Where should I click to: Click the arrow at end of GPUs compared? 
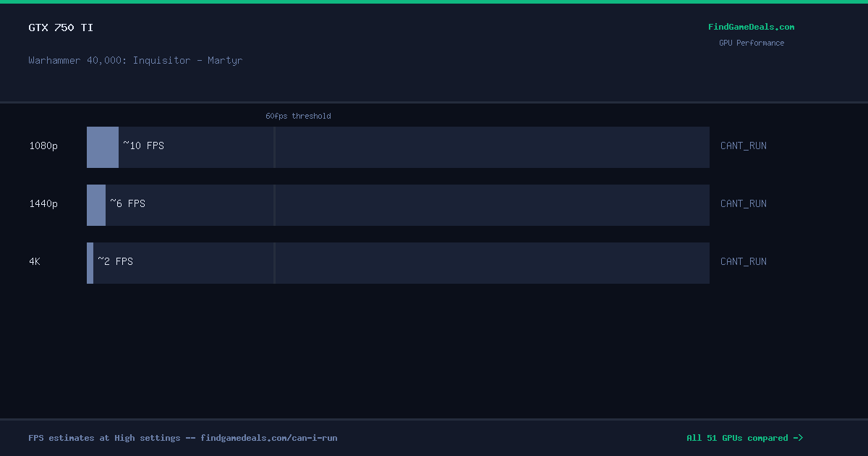[798, 438]
